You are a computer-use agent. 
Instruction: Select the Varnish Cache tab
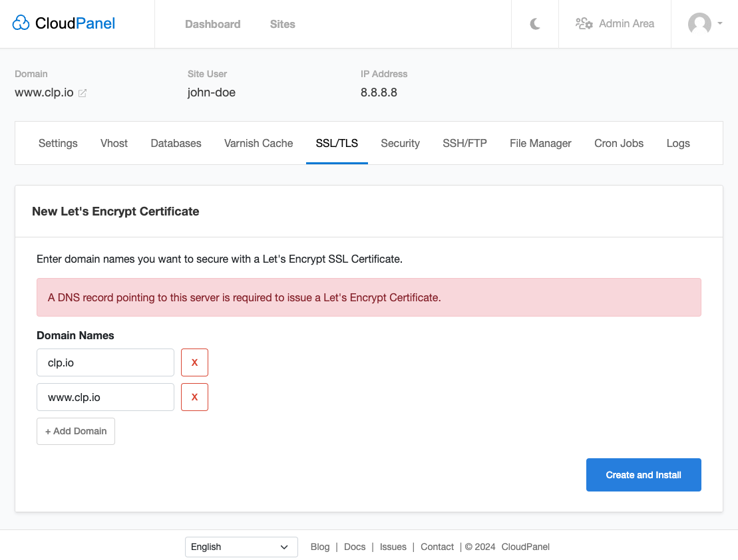[258, 143]
